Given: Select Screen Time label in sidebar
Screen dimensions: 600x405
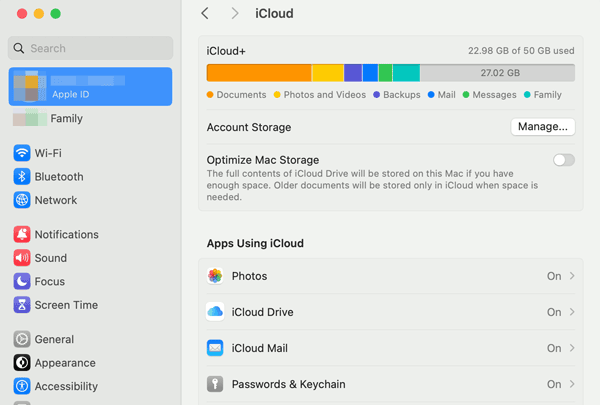Looking at the screenshot, I should tap(66, 305).
